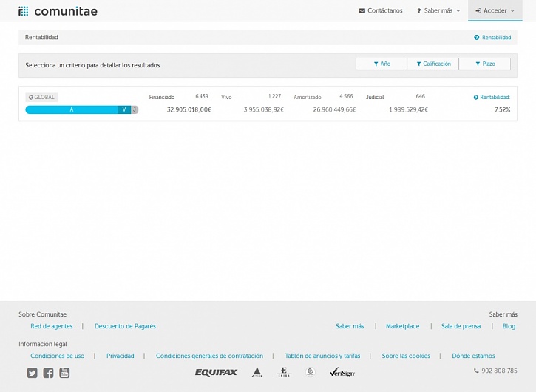This screenshot has height=392, width=536.
Task: Filter results by Plazo
Action: (x=484, y=64)
